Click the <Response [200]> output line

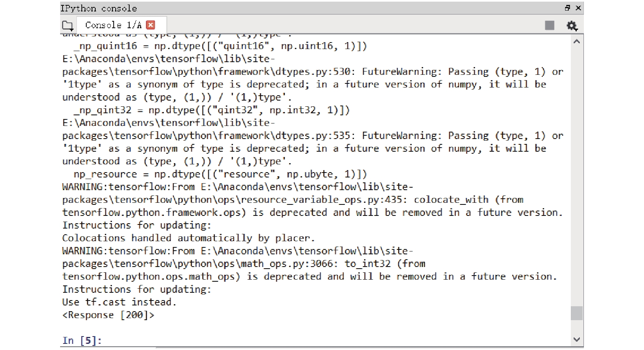(108, 315)
